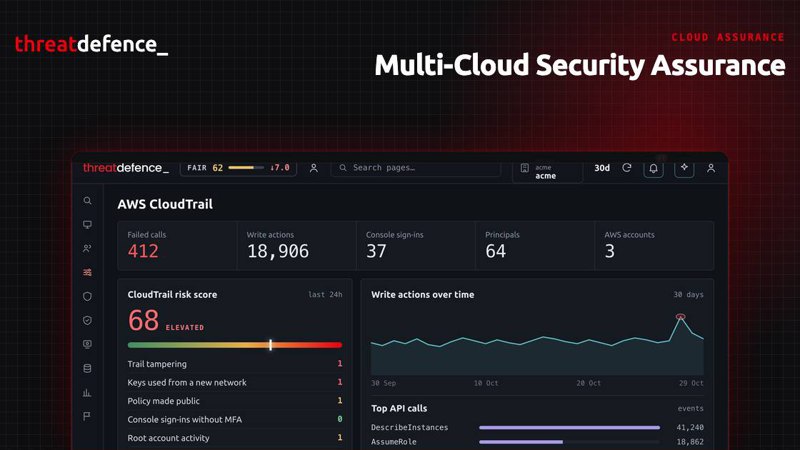
Task: Open the screen-with-dot sidebar icon
Action: point(87,344)
